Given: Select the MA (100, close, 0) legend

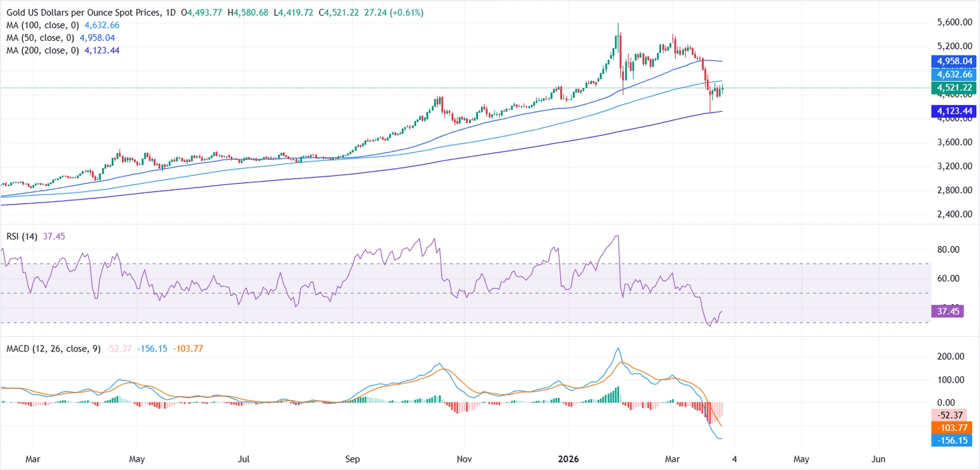Looking at the screenshot, I should pyautogui.click(x=43, y=26).
